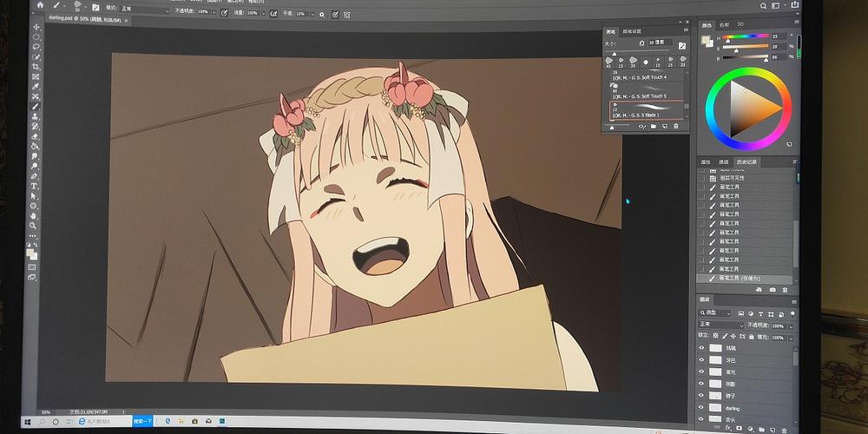
Task: Open the search magnifier icon top right
Action: (763, 5)
